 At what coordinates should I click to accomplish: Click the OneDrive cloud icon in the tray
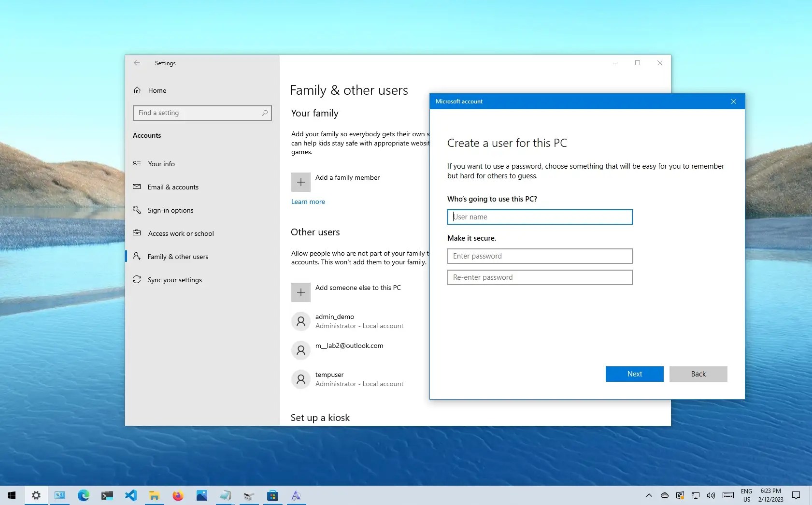[x=664, y=495]
